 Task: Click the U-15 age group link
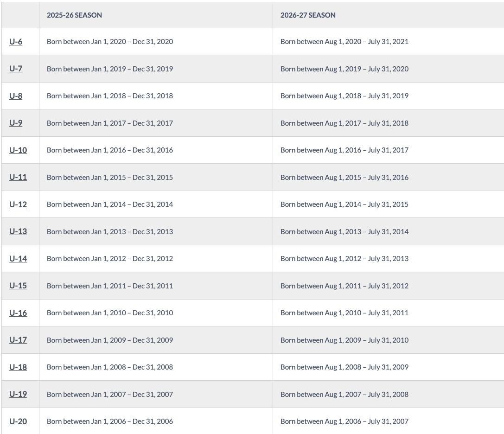18,286
